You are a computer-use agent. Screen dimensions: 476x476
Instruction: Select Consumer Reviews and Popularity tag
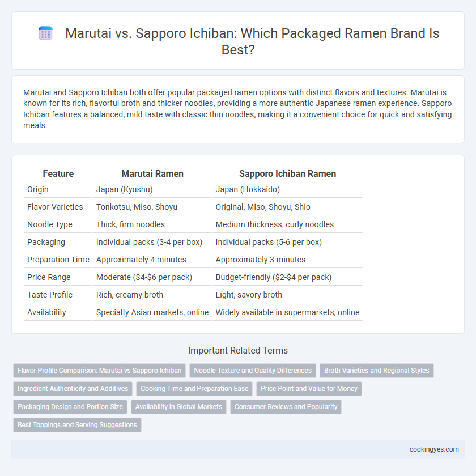pyautogui.click(x=286, y=407)
